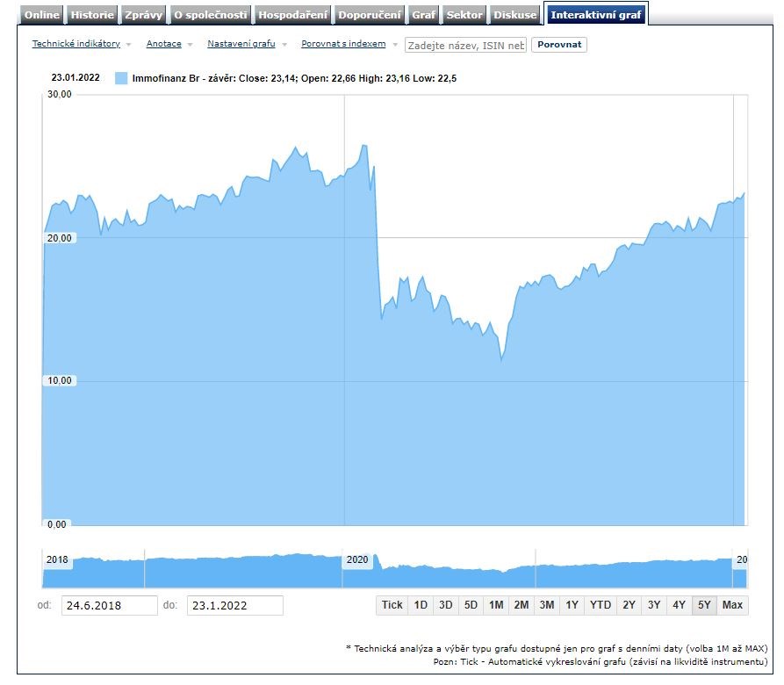Go to the Zprávy tab
784x685 pixels.
pos(142,15)
